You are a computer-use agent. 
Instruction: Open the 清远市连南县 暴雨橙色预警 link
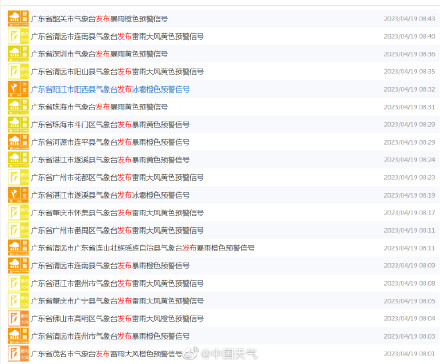[110, 266]
